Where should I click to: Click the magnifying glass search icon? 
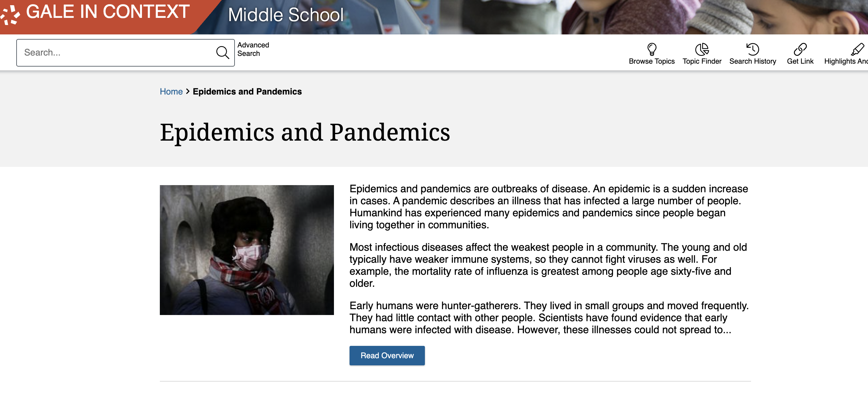coord(223,53)
